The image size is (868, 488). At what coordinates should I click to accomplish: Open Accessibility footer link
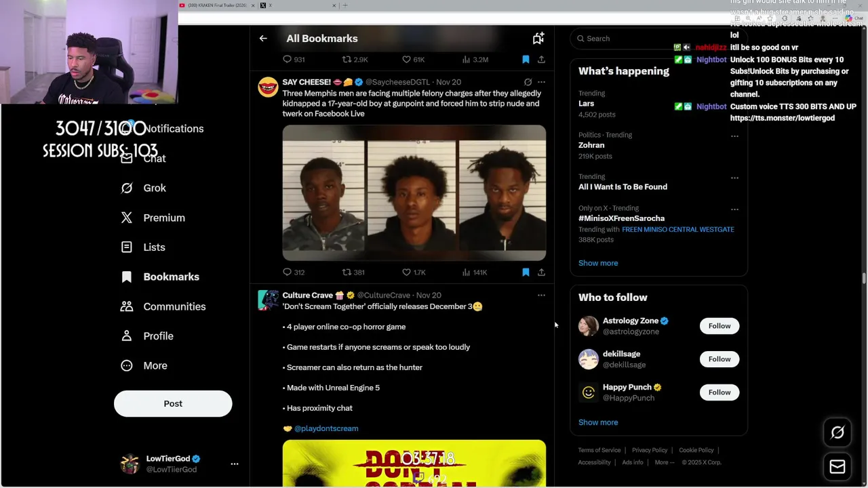tap(595, 462)
